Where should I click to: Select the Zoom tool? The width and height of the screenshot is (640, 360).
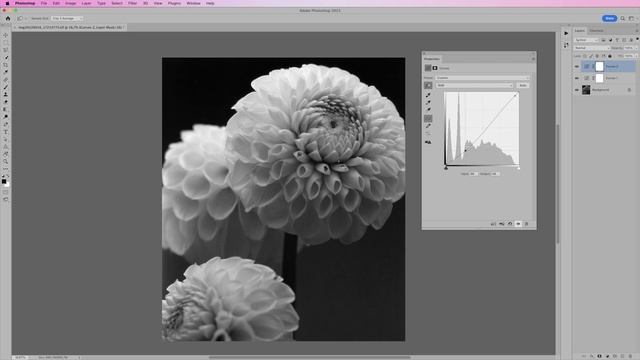6,162
